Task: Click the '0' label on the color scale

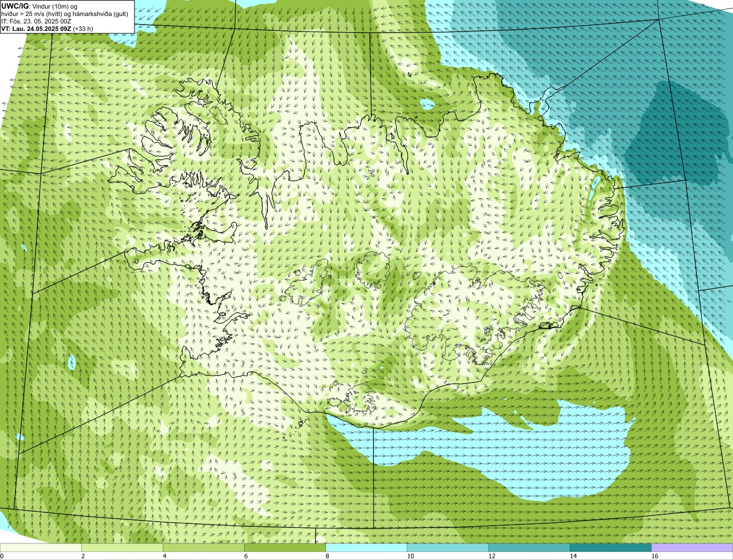Action: (2, 556)
